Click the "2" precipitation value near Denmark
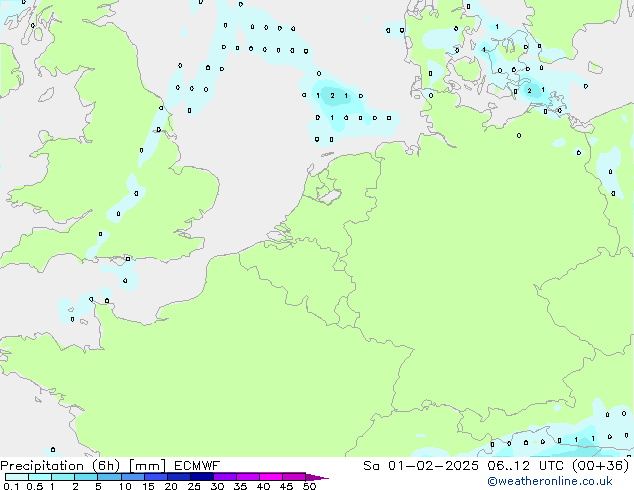 [x=528, y=91]
